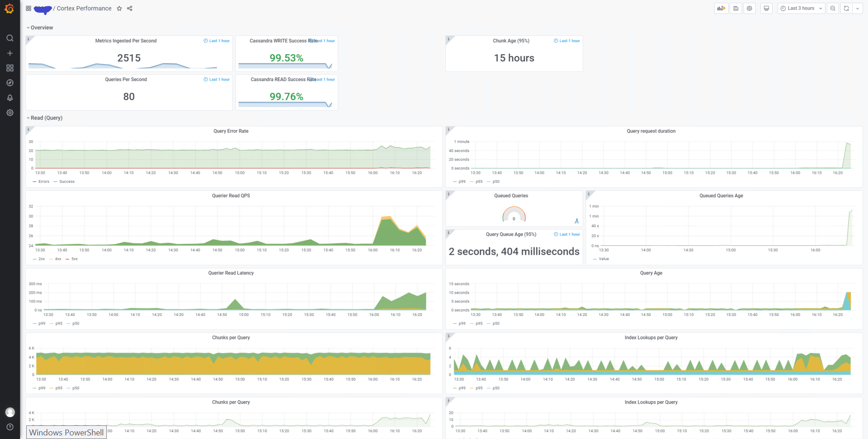Screen dimensions: 868x439
Task: Switch to Windows PowerShell from the taskbar
Action: click(66, 432)
